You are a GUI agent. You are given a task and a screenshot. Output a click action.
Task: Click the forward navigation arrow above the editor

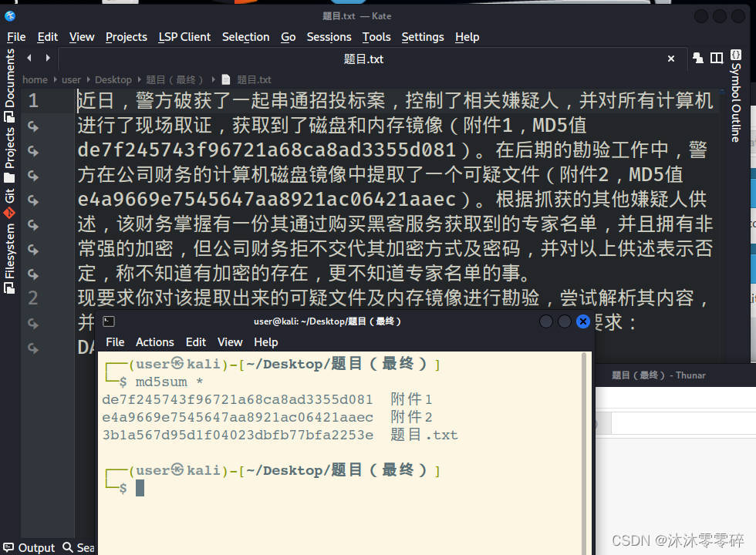[48, 57]
